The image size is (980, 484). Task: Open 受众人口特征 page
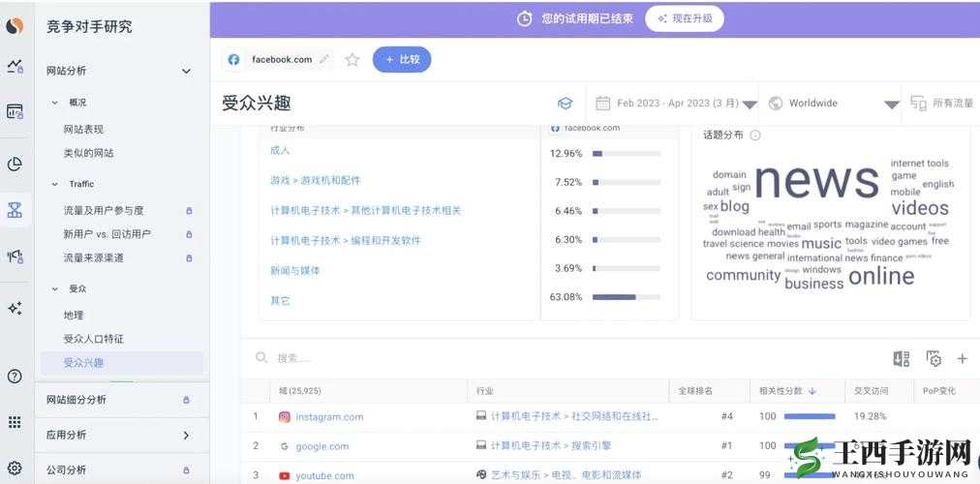(93, 339)
